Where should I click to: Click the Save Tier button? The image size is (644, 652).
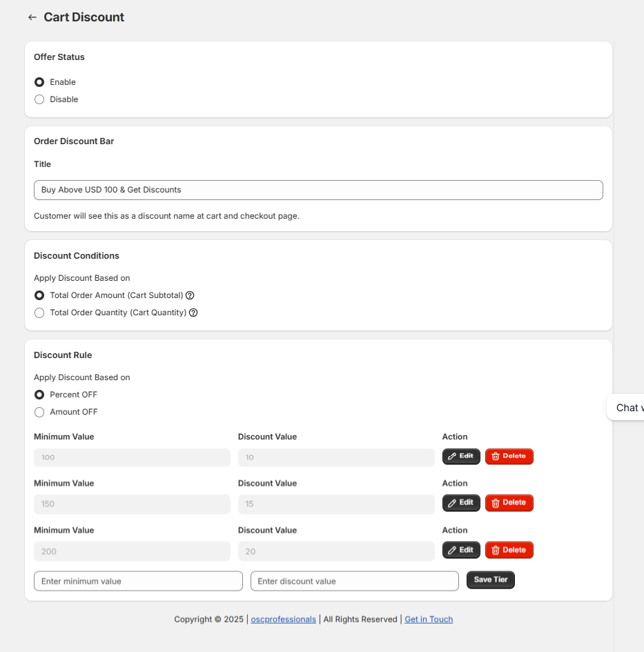[491, 580]
